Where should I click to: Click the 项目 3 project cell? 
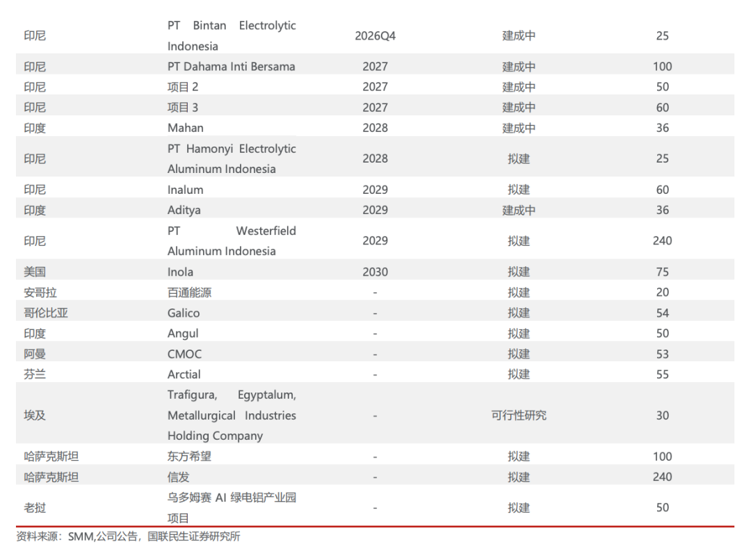click(182, 108)
